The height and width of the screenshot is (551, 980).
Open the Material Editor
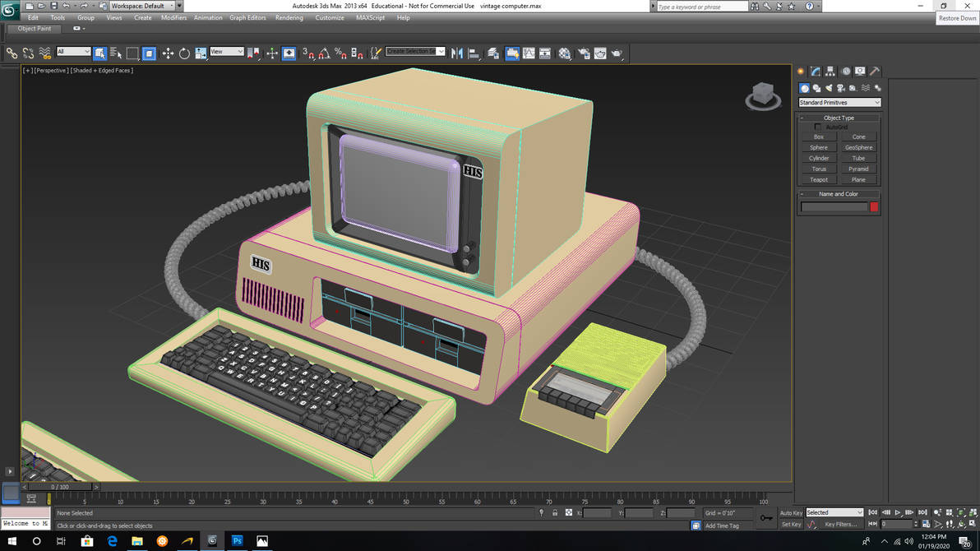tap(564, 53)
